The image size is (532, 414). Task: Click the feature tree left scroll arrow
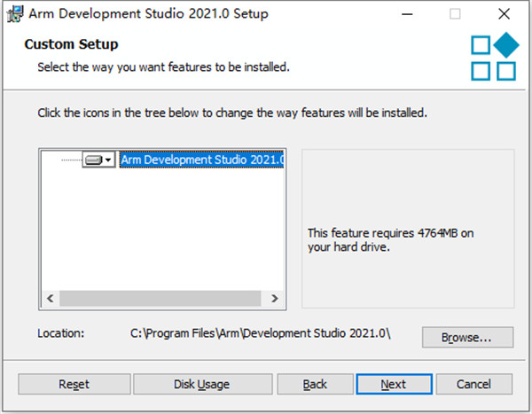pos(50,299)
